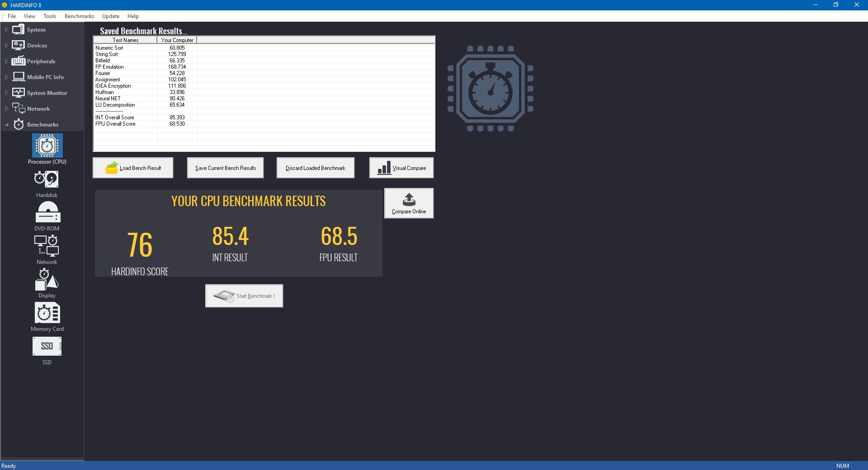
Task: Open Visual Compare
Action: (x=401, y=168)
